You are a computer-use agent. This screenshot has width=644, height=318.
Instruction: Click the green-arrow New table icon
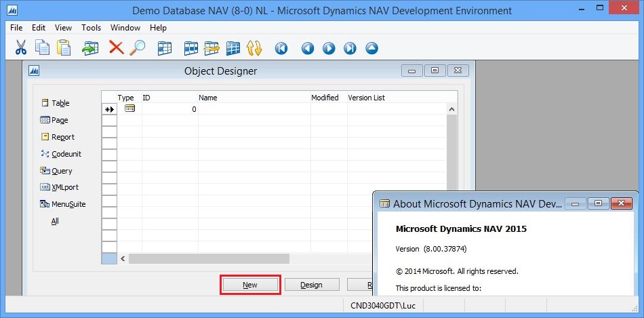pyautogui.click(x=90, y=48)
